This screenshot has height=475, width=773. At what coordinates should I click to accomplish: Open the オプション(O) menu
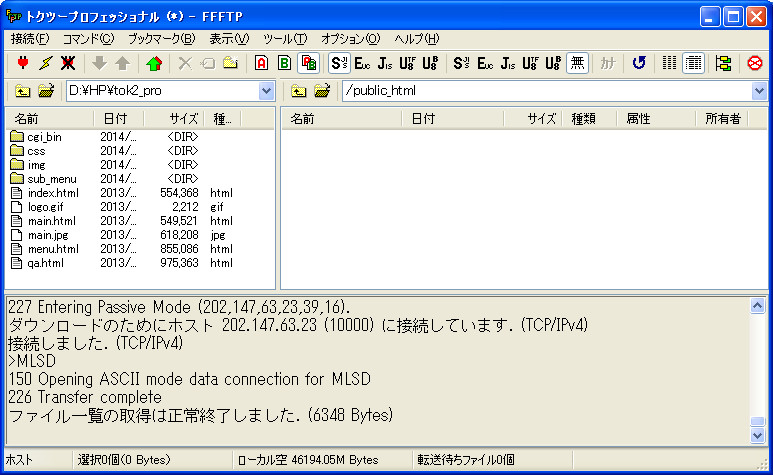[x=350, y=39]
